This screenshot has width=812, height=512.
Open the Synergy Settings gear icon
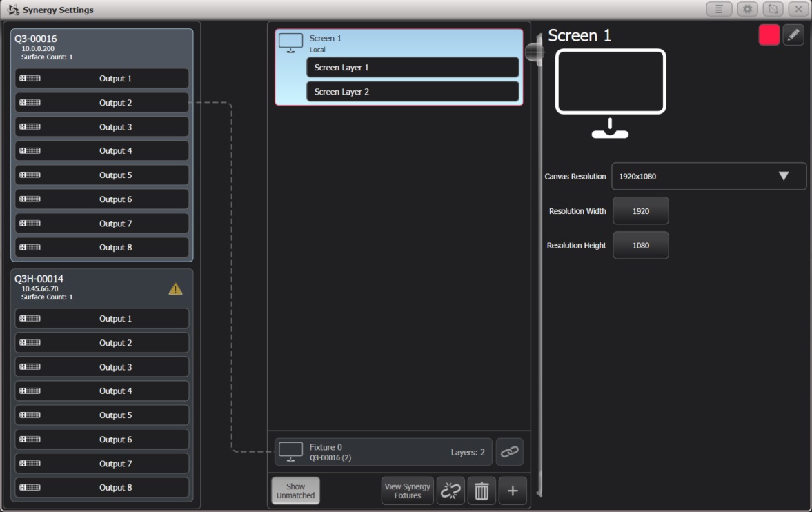748,9
